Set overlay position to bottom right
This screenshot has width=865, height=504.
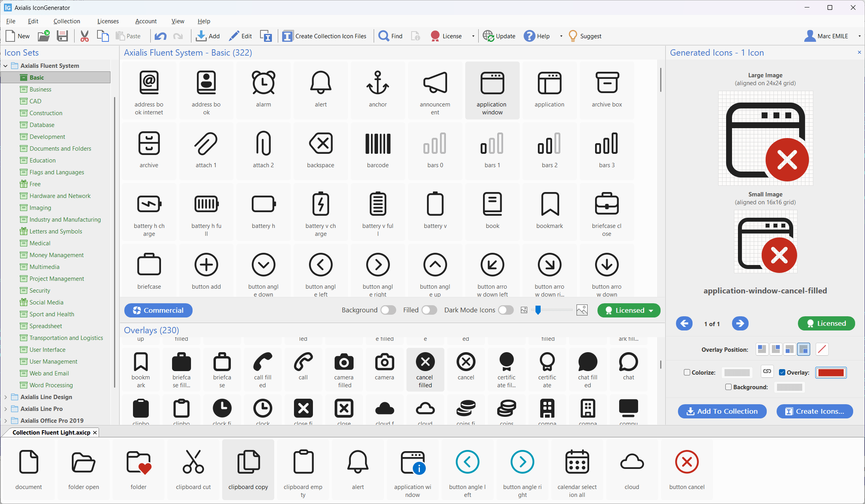(x=803, y=349)
